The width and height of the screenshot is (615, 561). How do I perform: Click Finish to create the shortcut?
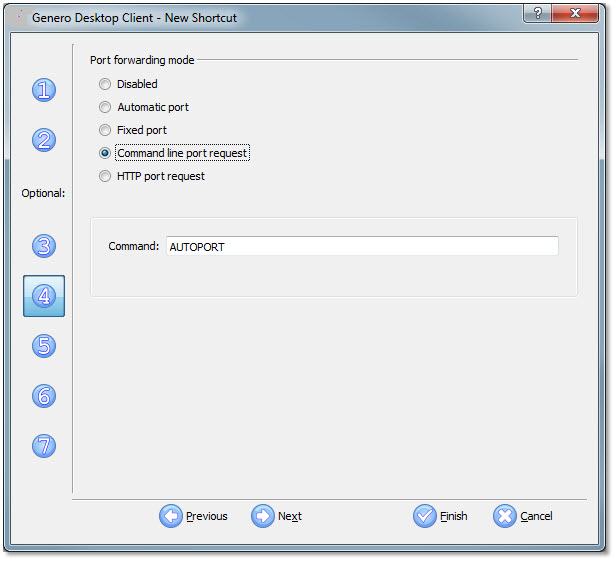(440, 516)
